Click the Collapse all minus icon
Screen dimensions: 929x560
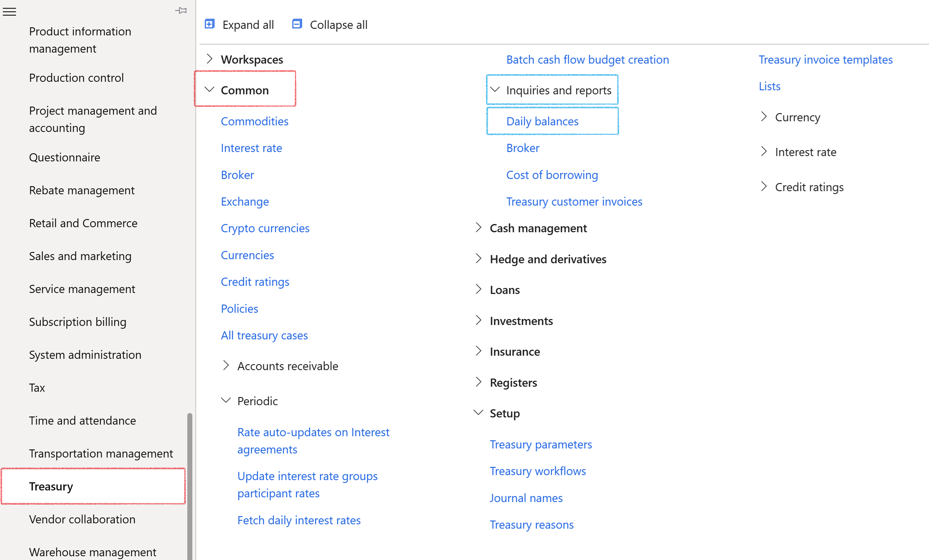pyautogui.click(x=297, y=24)
